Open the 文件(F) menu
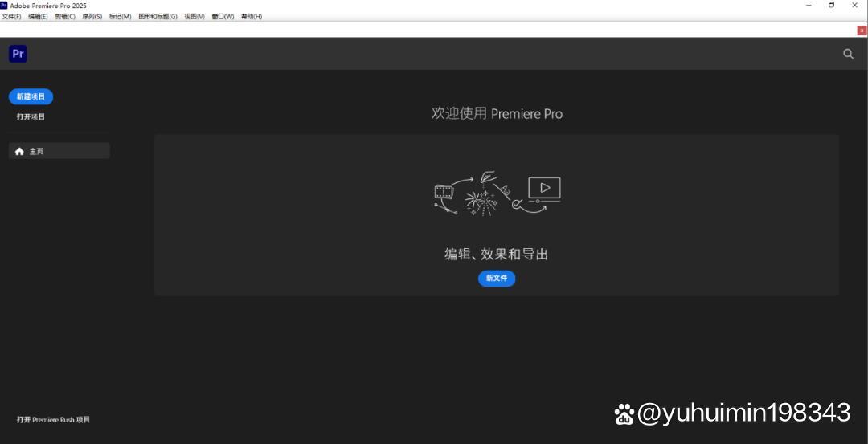This screenshot has width=868, height=444. click(x=11, y=17)
